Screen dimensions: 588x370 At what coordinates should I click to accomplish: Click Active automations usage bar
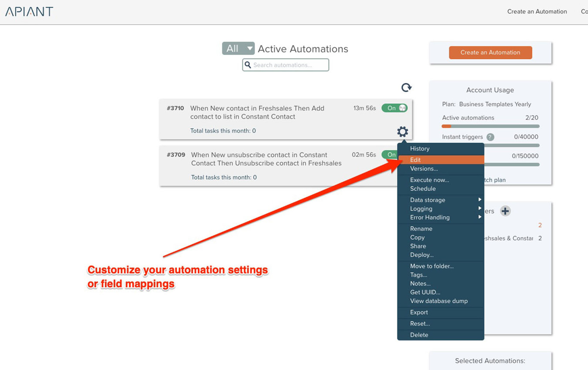(491, 126)
